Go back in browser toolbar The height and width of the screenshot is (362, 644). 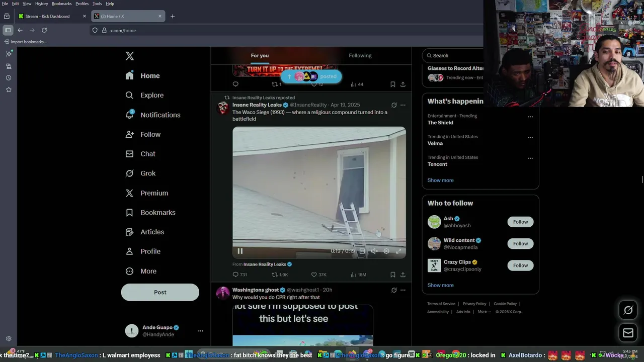pyautogui.click(x=20, y=30)
